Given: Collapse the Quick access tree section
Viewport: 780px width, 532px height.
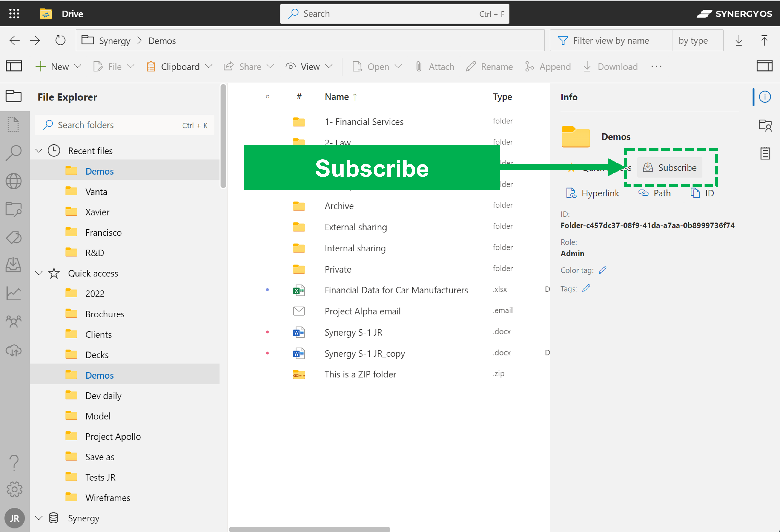Looking at the screenshot, I should pos(39,273).
